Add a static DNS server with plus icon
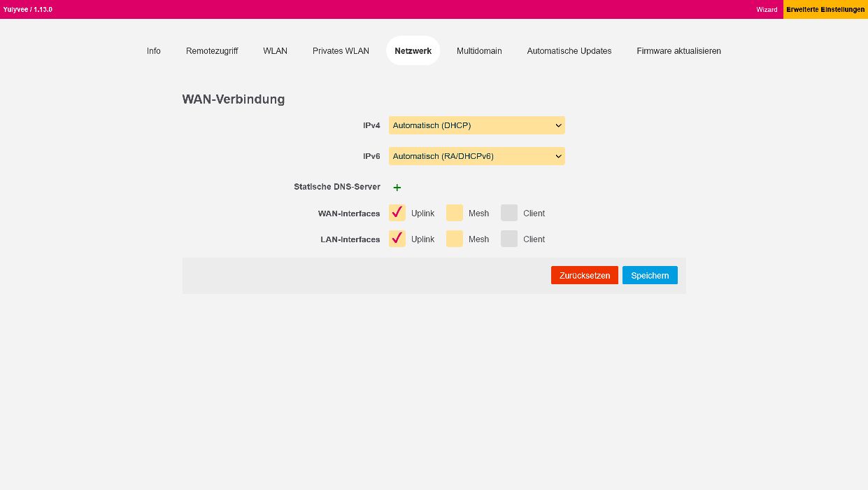 [x=397, y=188]
